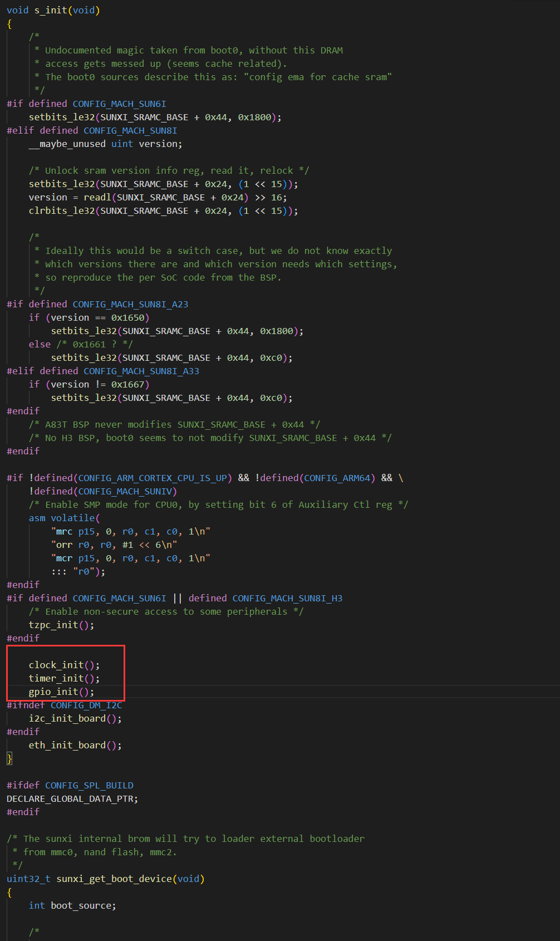Click the 'version = readl(SUNXI_SRAMC_BASE + 0x24) >> 16;' line
This screenshot has height=941, width=560.
click(x=158, y=197)
